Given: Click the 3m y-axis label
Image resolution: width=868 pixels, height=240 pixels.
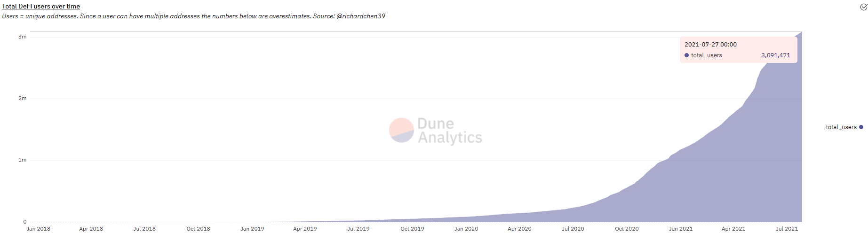Looking at the screenshot, I should (22, 37).
